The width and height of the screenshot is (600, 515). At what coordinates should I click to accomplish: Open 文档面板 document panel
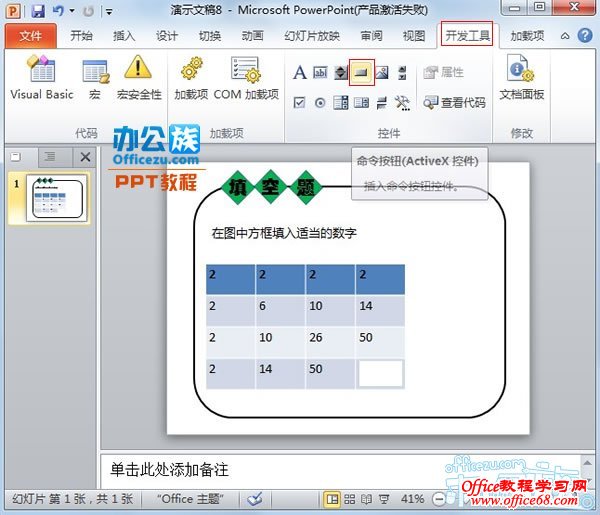click(x=521, y=78)
